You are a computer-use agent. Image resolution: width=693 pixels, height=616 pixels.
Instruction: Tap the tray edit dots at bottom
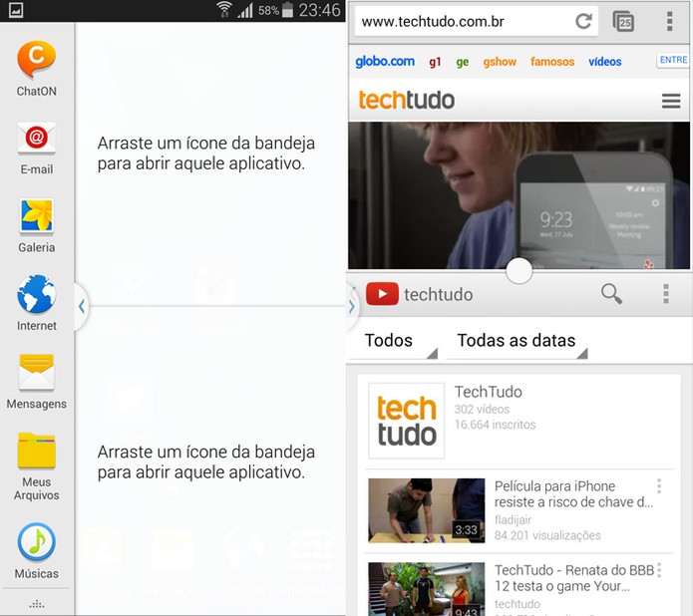(37, 604)
